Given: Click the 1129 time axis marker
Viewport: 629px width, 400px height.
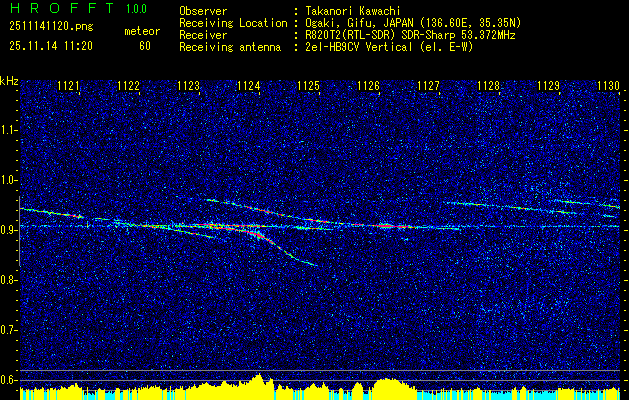Looking at the screenshot, I should coord(549,85).
